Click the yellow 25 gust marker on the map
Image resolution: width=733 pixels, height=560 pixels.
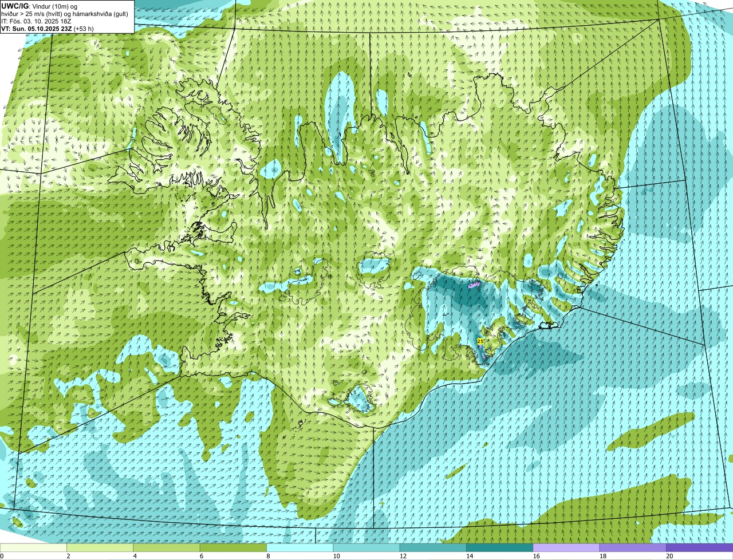(480, 341)
